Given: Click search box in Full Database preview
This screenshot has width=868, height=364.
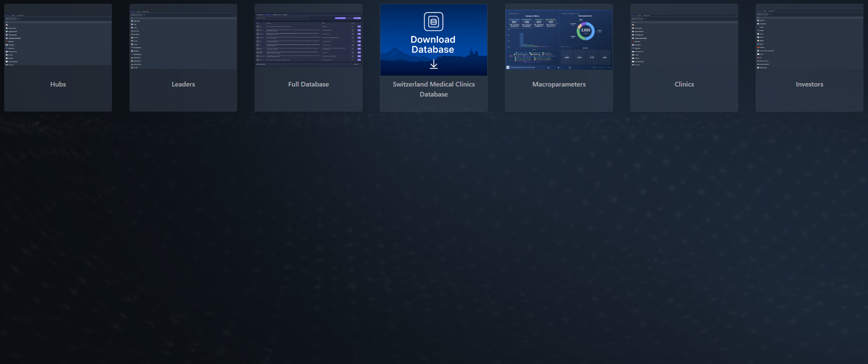Looking at the screenshot, I should click(x=283, y=18).
